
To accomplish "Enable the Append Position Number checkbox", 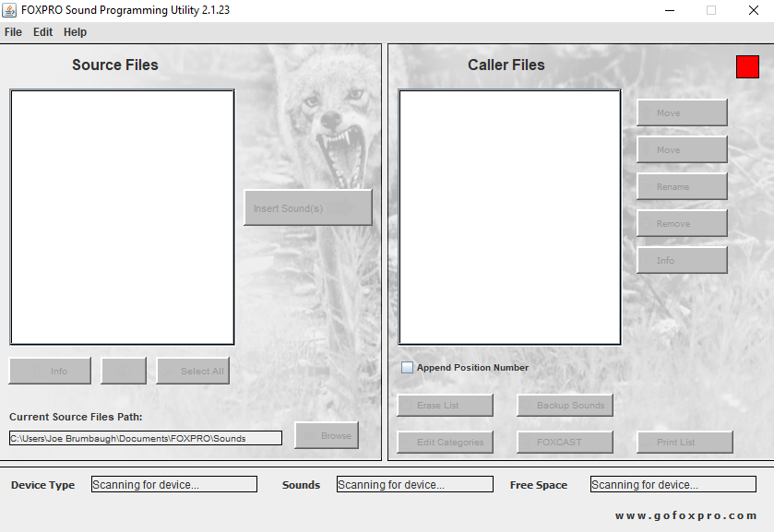I will pyautogui.click(x=407, y=367).
